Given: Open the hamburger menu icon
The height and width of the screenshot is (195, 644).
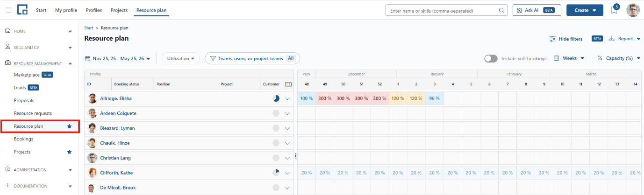Looking at the screenshot, I should (x=9, y=10).
